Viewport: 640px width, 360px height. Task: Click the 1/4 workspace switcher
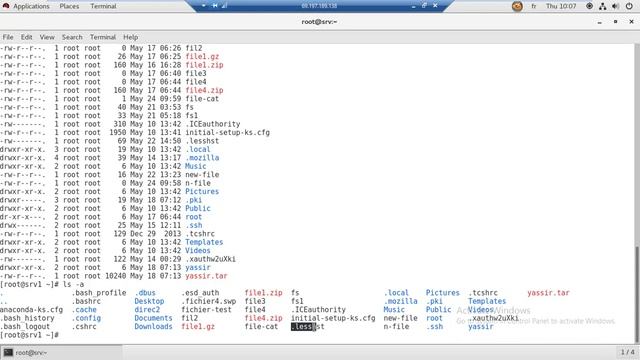coord(627,352)
